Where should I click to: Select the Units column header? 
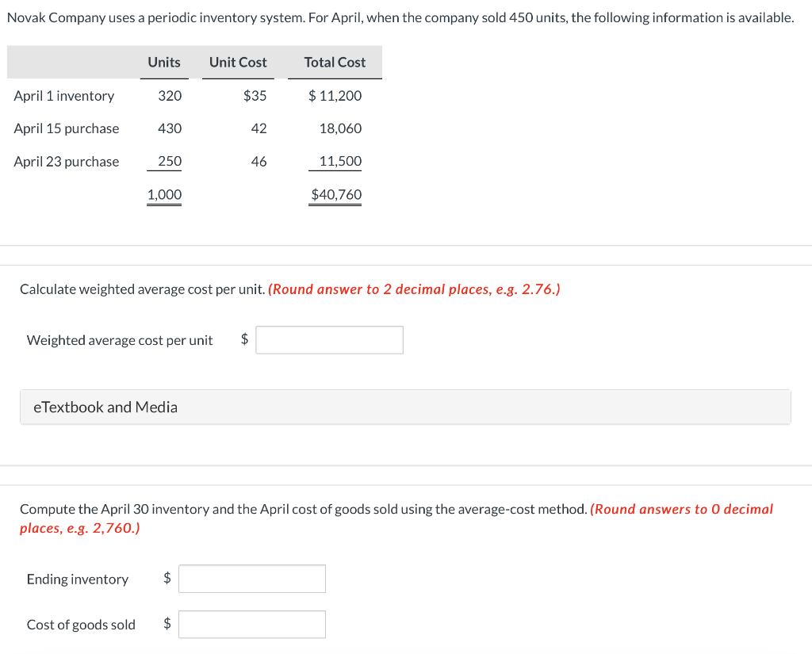pyautogui.click(x=164, y=62)
